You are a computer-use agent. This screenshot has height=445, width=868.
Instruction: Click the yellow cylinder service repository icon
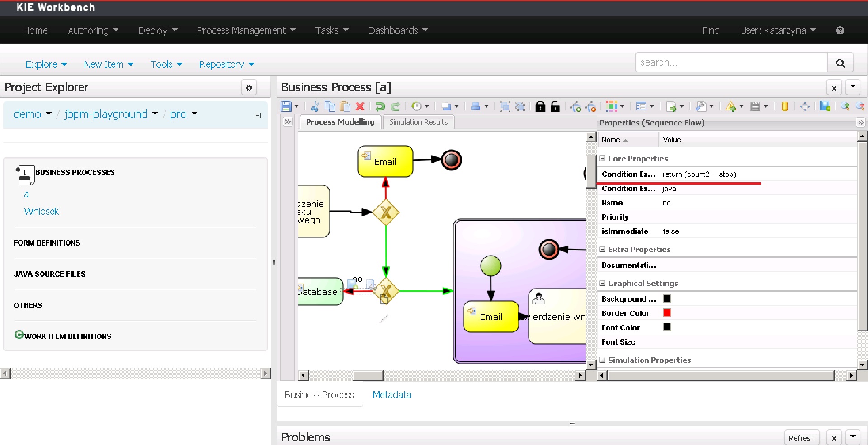pos(785,106)
